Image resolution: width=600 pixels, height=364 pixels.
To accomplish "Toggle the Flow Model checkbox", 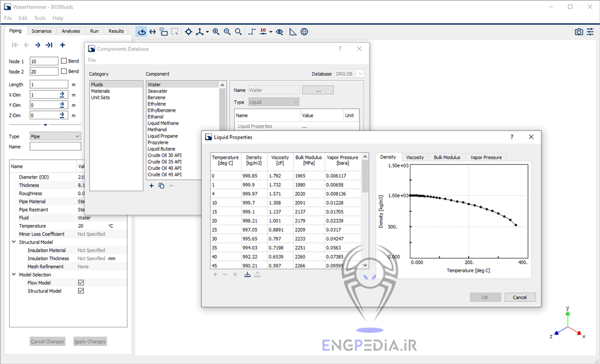I will click(x=81, y=283).
